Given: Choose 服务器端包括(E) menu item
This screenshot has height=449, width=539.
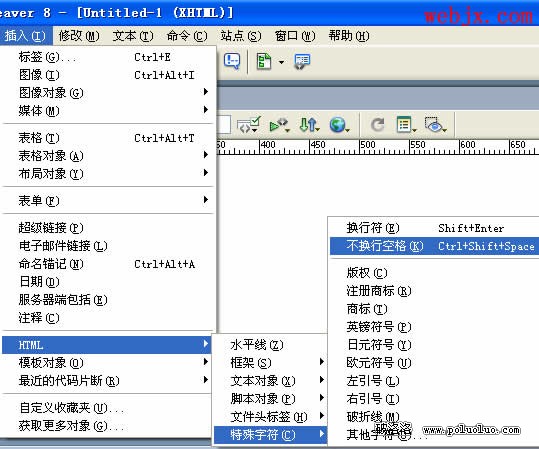Looking at the screenshot, I should point(109,300).
